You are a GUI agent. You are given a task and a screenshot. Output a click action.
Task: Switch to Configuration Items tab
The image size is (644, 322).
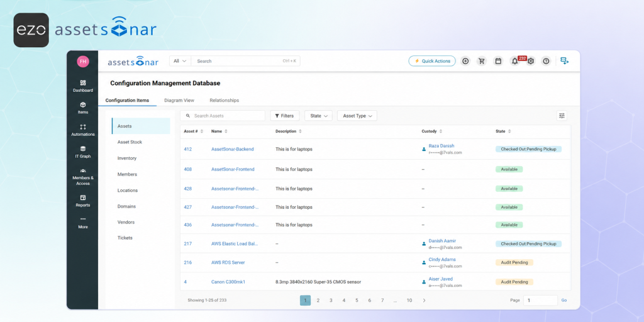127,100
